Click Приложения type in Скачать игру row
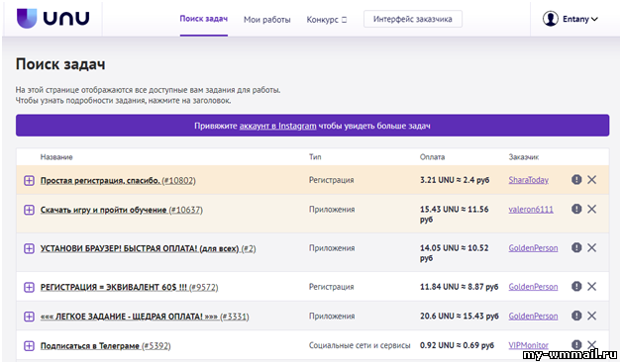This screenshot has width=622, height=364. coord(332,209)
